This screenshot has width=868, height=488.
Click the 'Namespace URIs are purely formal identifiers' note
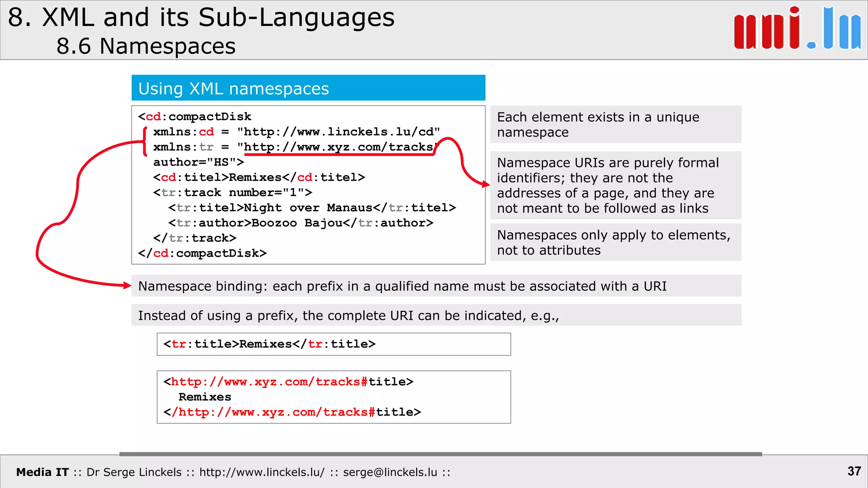pos(615,186)
